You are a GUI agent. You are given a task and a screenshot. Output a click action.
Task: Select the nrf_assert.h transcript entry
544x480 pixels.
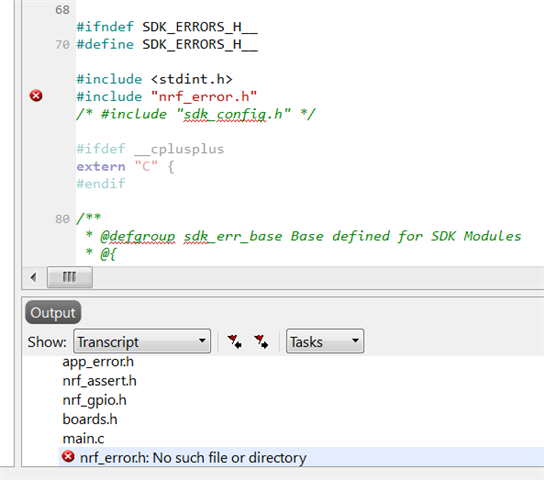click(x=99, y=381)
